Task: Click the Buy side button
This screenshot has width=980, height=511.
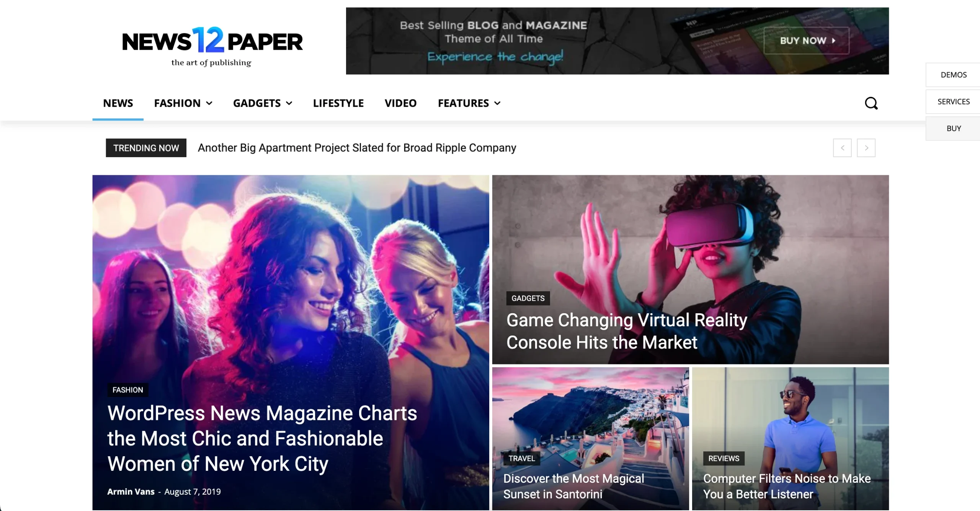Action: pos(953,129)
